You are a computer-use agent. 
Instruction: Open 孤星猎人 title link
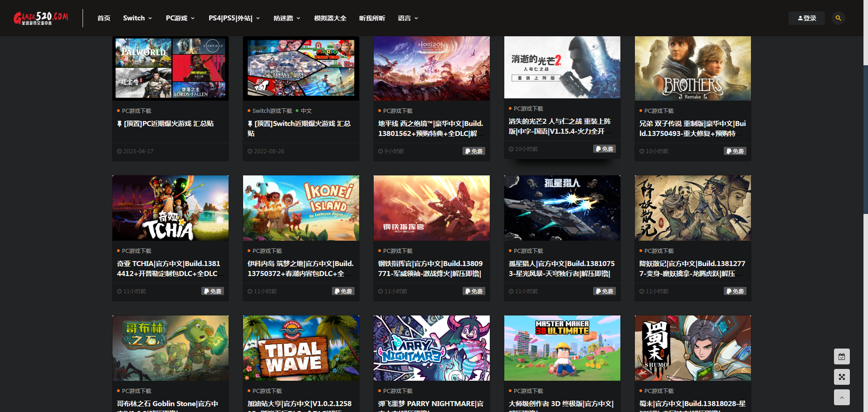click(562, 269)
